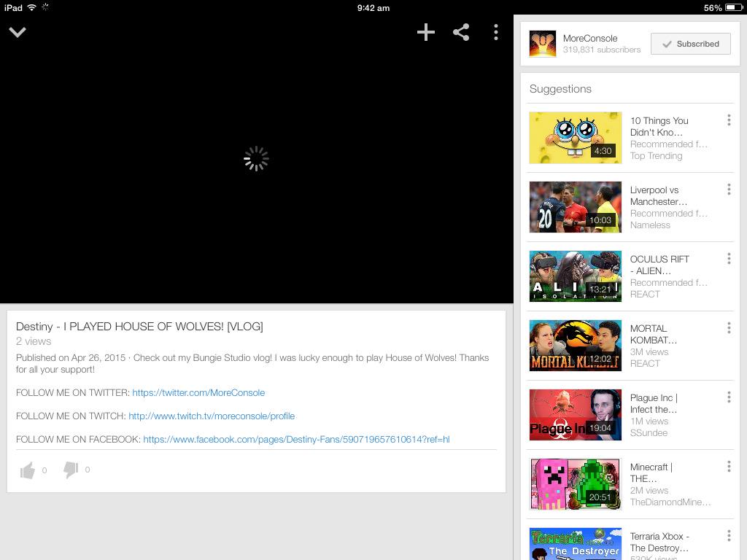The width and height of the screenshot is (747, 560).
Task: Select the video title 'Destiny - I PLAYED HOUSE OF WOLVES!'
Action: point(139,327)
